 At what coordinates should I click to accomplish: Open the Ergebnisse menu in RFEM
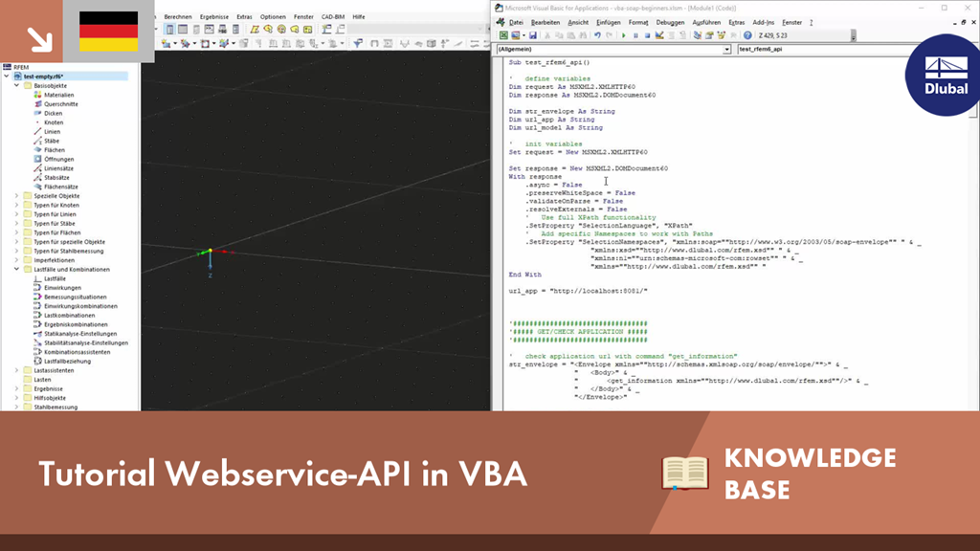pos(213,17)
